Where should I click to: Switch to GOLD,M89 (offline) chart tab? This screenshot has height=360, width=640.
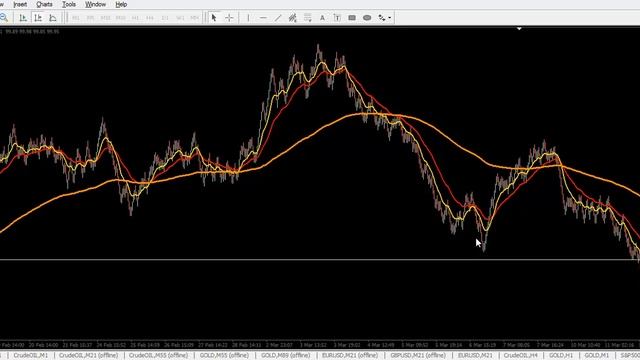285,356
